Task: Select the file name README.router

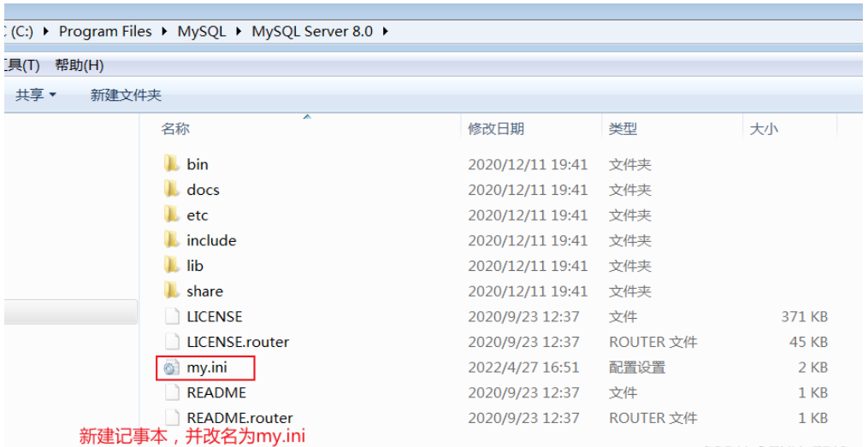Action: [x=239, y=418]
